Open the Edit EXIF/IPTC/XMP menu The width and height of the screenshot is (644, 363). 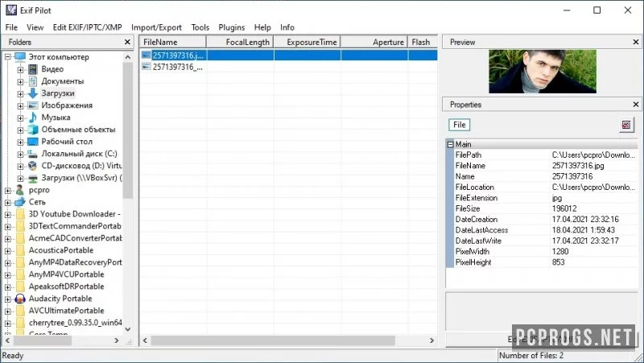[x=87, y=27]
